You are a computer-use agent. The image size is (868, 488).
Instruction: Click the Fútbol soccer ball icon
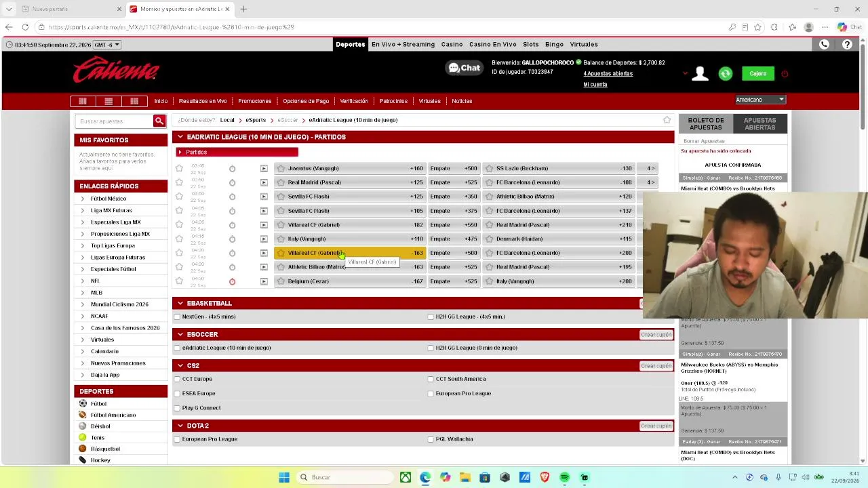83,403
